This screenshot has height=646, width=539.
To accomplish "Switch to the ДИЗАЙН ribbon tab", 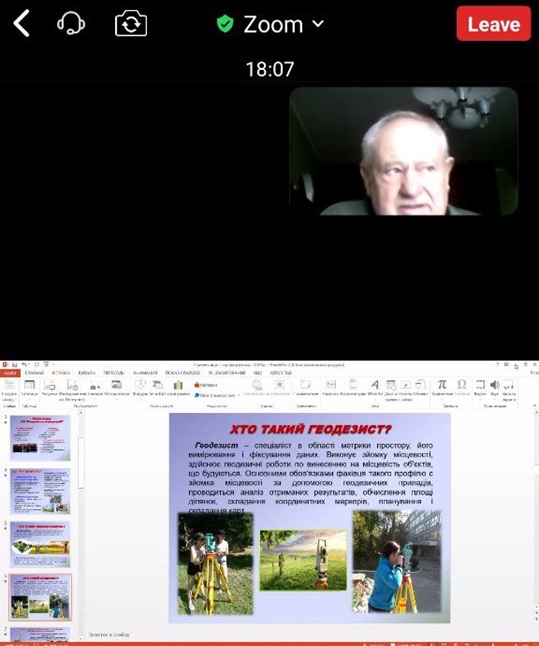I will click(87, 373).
